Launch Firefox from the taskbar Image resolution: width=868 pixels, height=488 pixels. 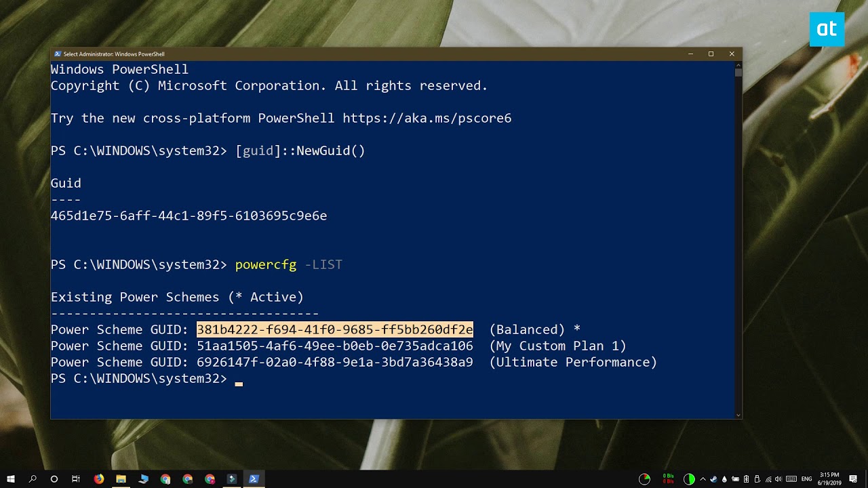pos(99,479)
